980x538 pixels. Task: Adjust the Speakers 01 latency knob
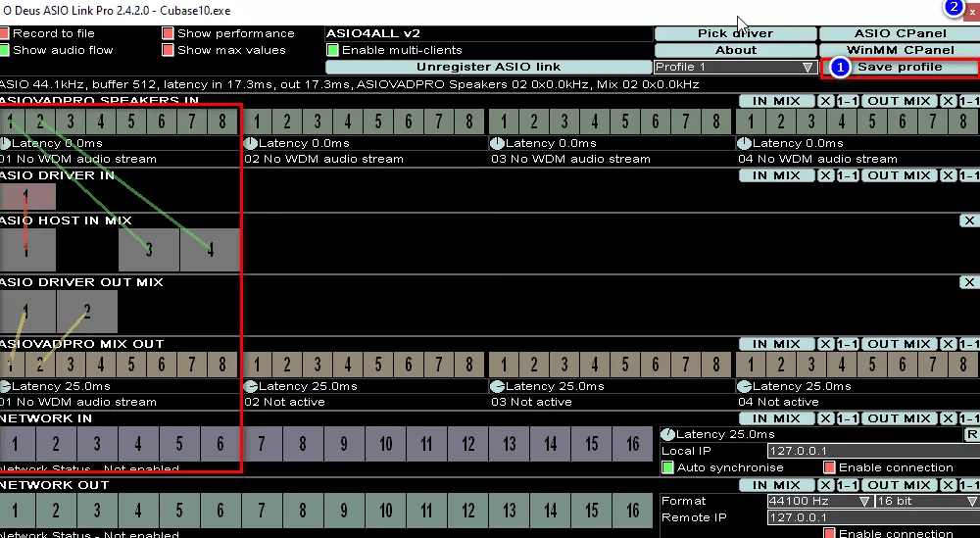(5, 144)
